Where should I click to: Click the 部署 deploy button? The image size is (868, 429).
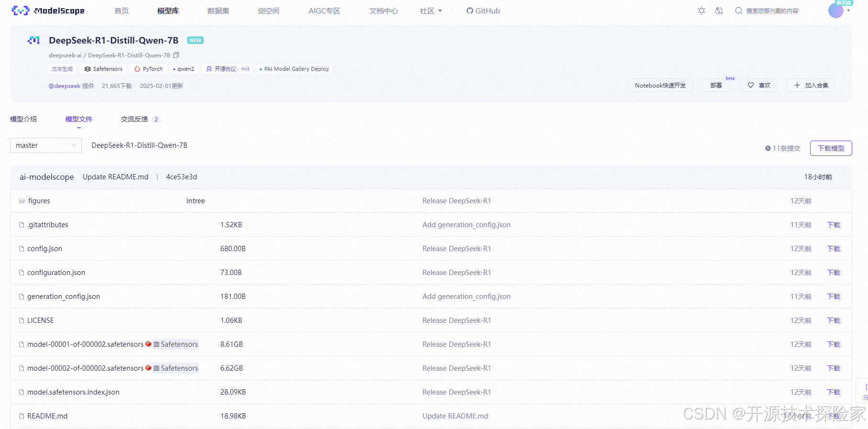point(716,85)
